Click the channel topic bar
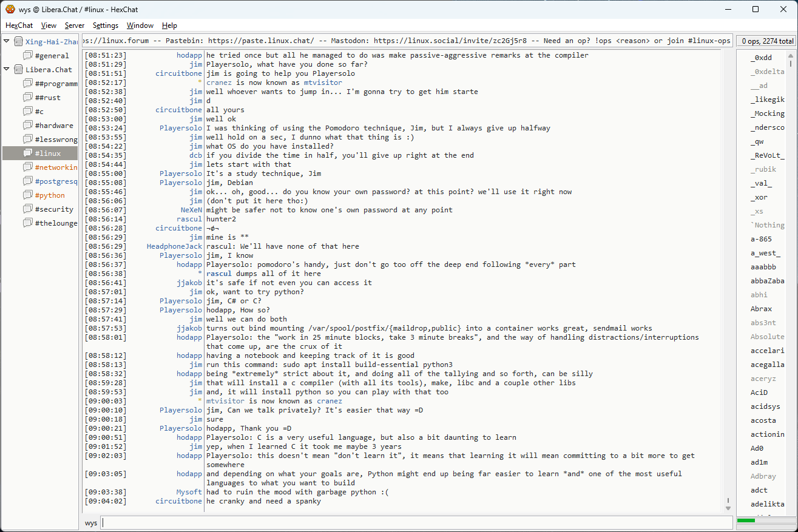Image resolution: width=798 pixels, height=532 pixels. 407,41
